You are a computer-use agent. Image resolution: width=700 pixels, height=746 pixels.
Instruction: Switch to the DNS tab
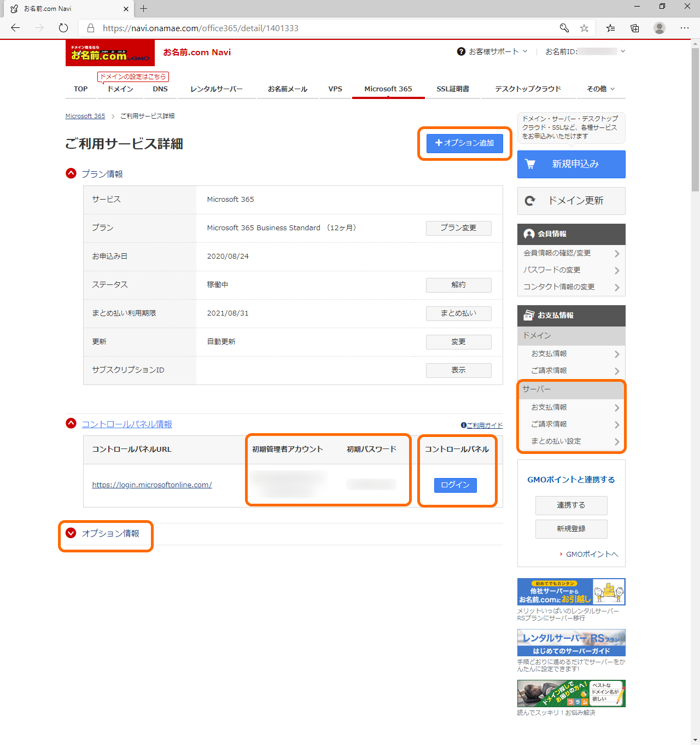(x=160, y=89)
